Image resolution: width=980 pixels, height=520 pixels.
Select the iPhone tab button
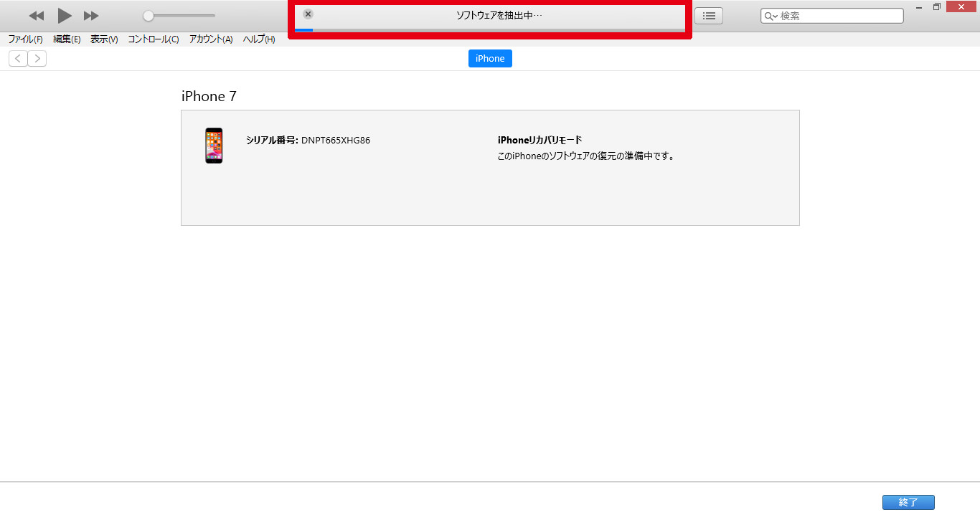coord(490,59)
